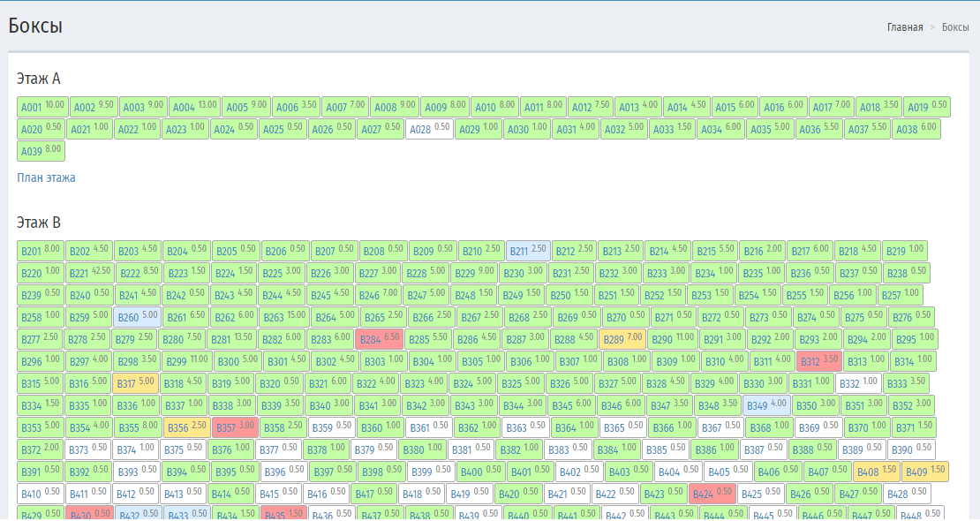Select the blue box B260

point(138,317)
